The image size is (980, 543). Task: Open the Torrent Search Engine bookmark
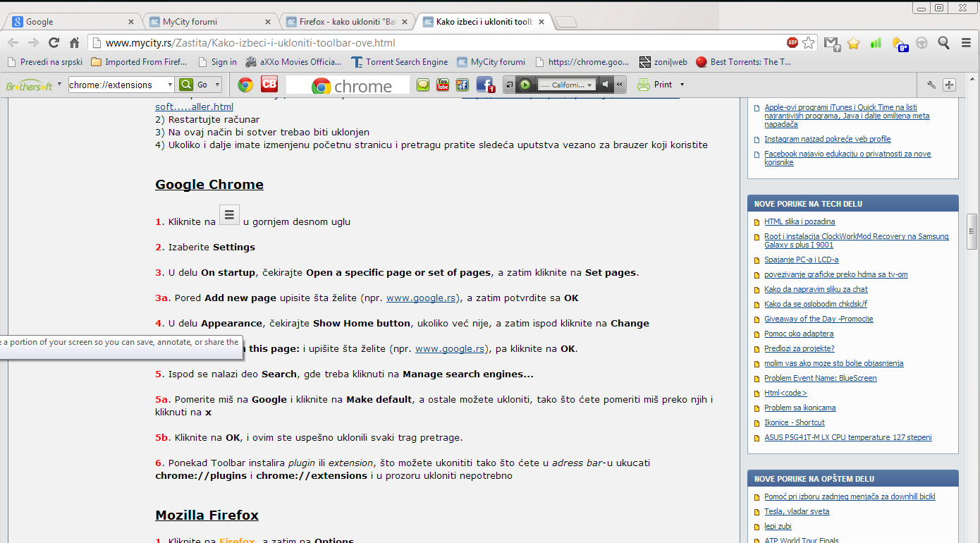pos(400,62)
